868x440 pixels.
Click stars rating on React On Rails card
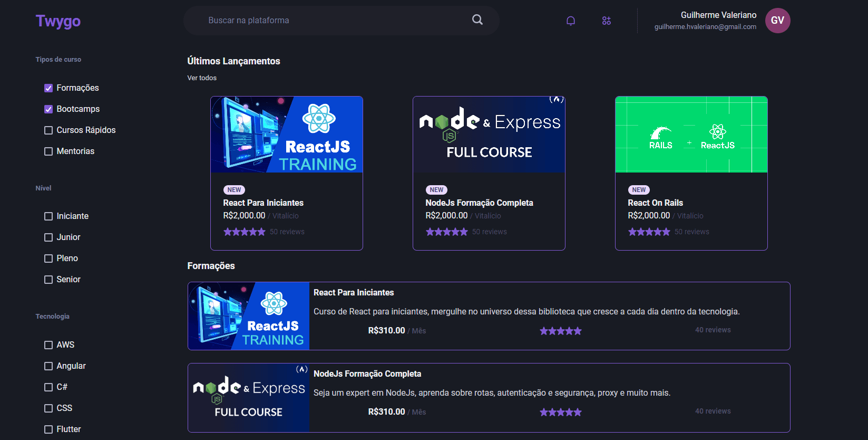point(649,232)
